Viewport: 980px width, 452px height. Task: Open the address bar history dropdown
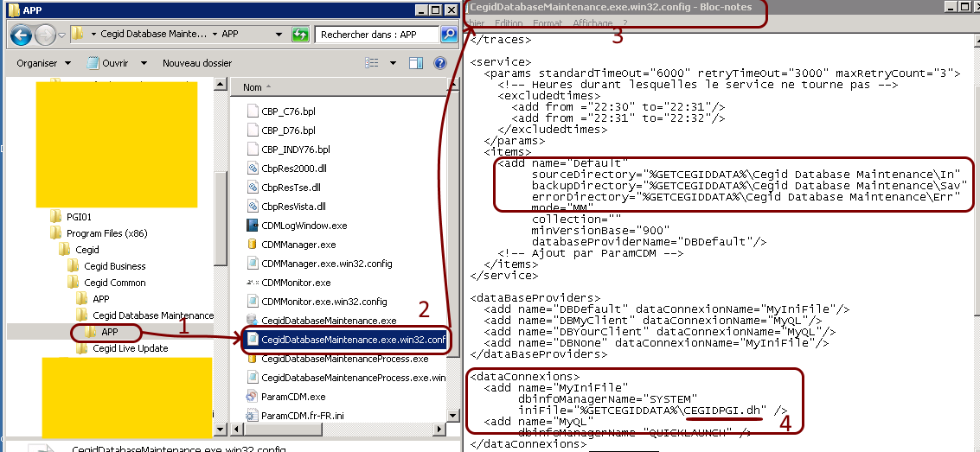coord(279,35)
